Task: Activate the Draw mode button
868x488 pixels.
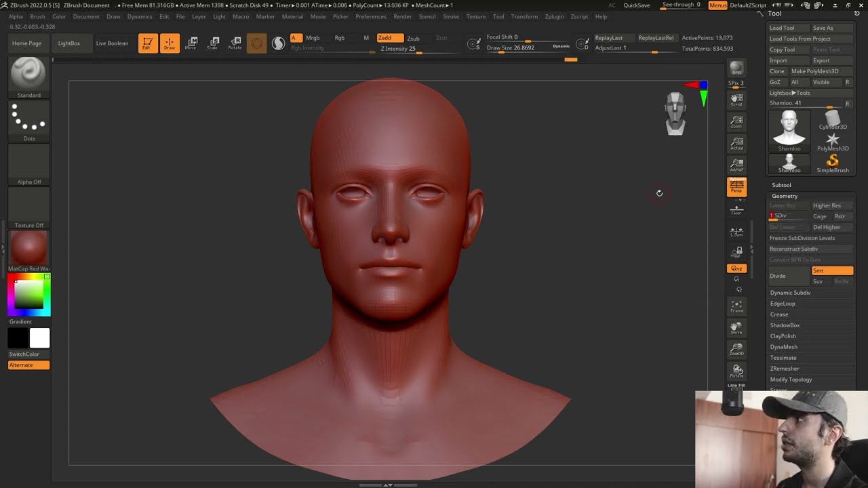Action: [170, 43]
